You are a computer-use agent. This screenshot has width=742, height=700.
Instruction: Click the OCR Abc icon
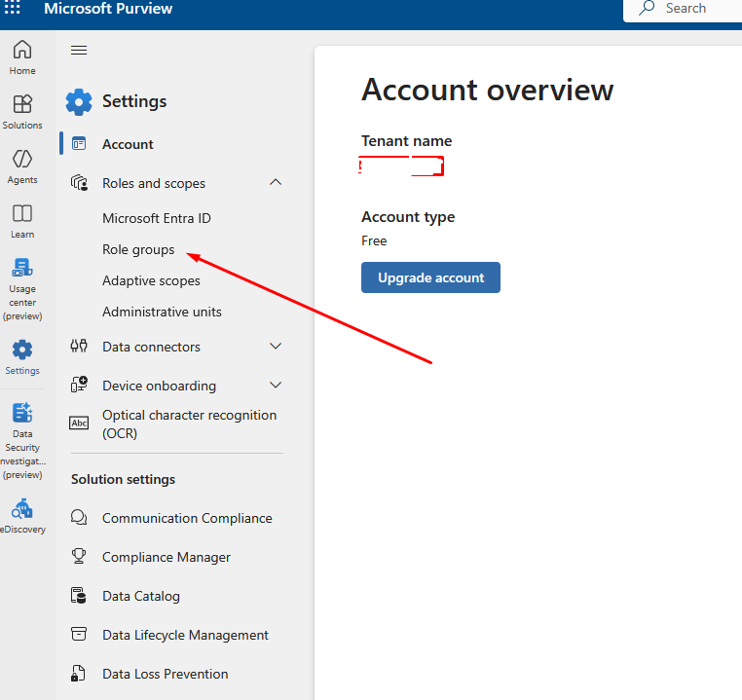click(79, 423)
